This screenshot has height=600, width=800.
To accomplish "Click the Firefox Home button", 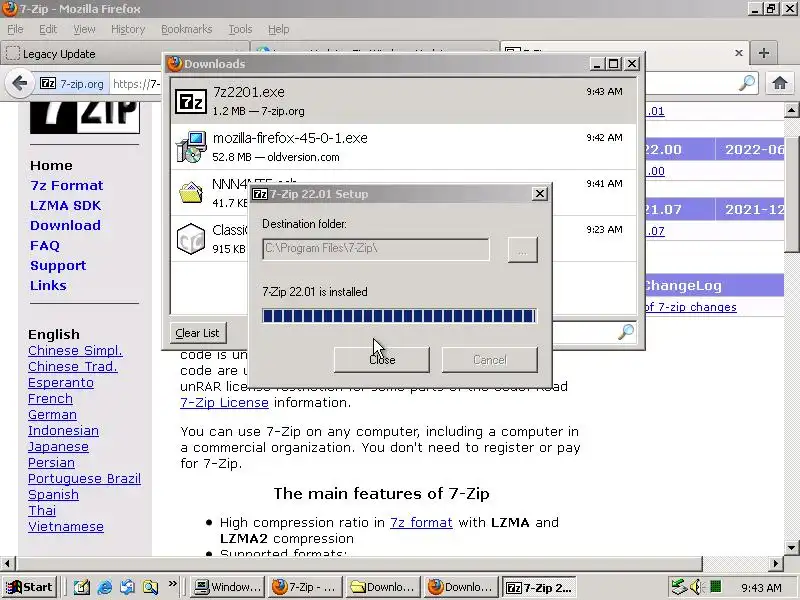I will (780, 83).
